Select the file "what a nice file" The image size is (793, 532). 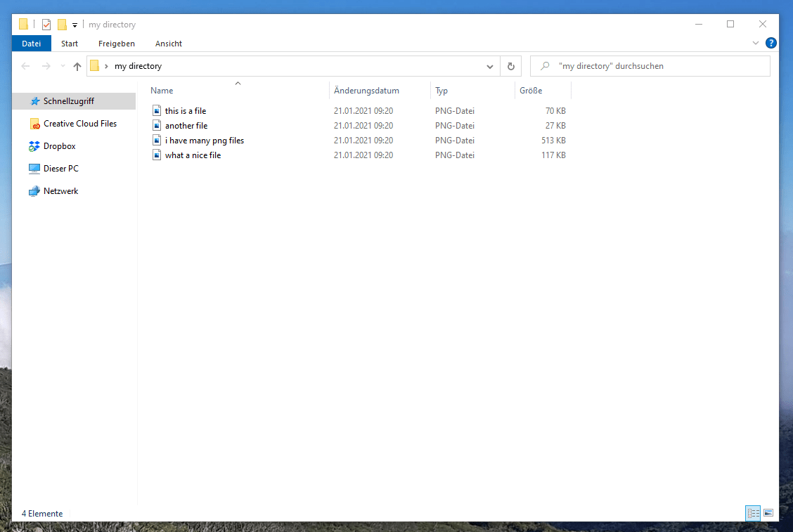193,155
